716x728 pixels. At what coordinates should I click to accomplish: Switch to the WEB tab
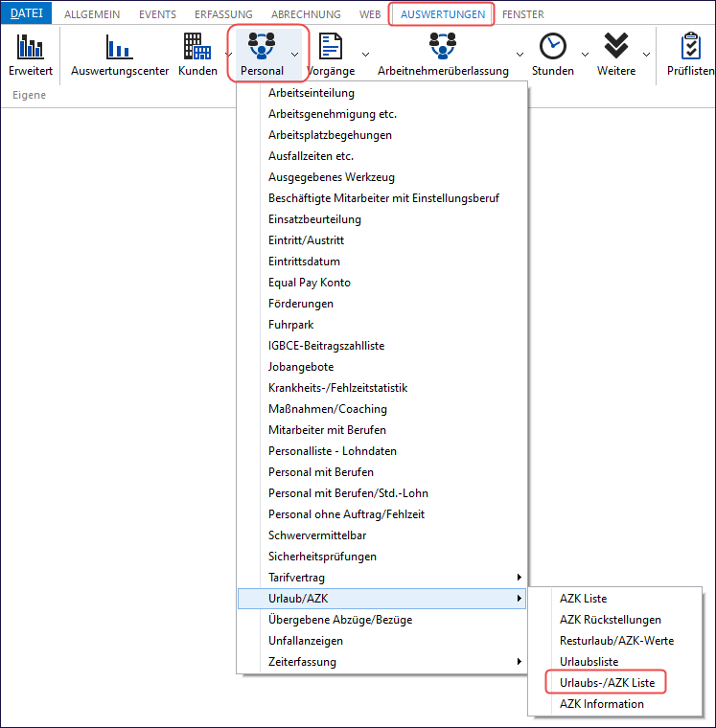[370, 14]
